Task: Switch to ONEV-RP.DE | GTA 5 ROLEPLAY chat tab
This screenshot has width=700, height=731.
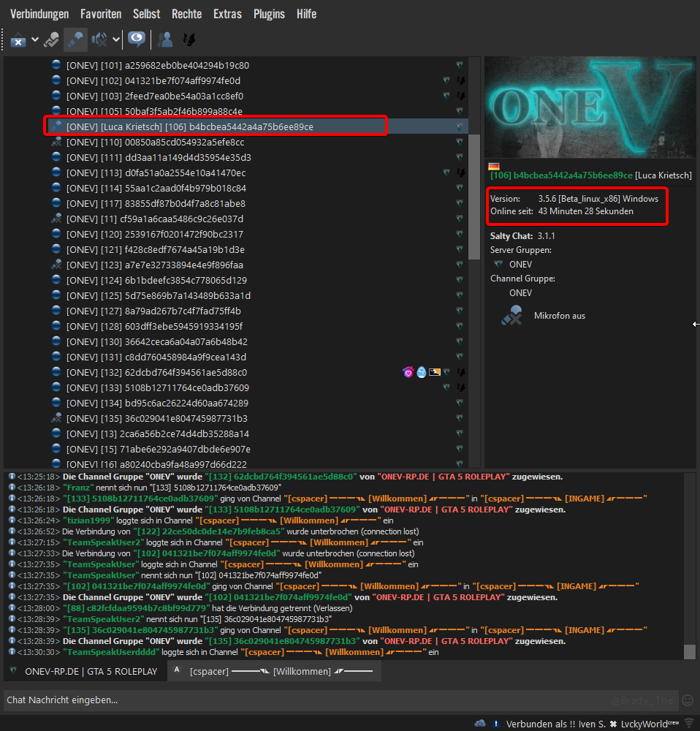Action: tap(84, 671)
